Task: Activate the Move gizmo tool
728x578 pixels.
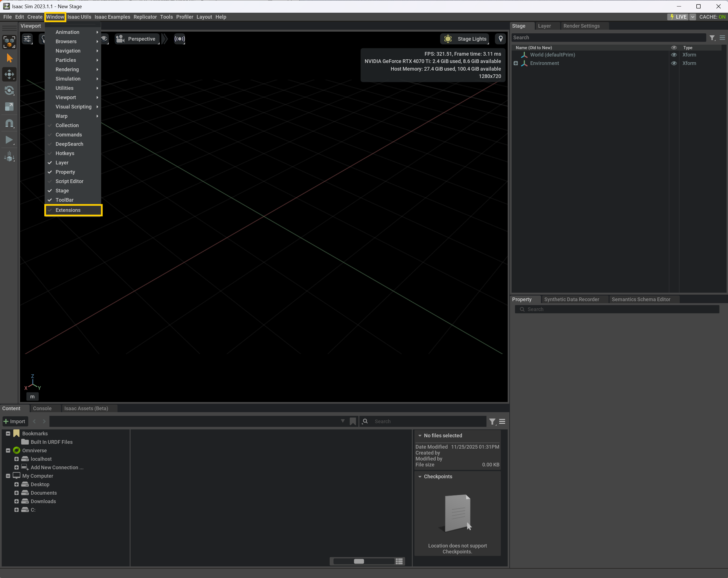Action: [x=9, y=74]
